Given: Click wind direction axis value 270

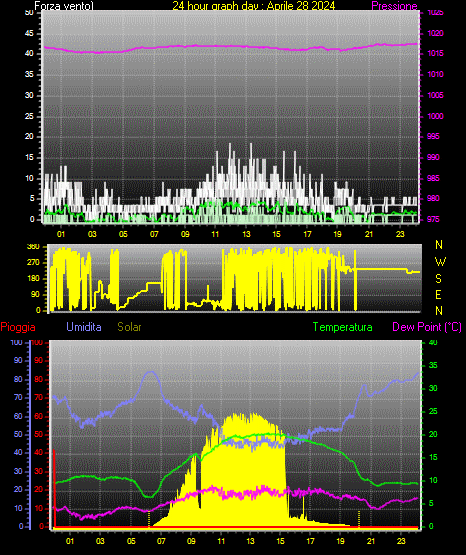Looking at the screenshot, I should 33,263.
